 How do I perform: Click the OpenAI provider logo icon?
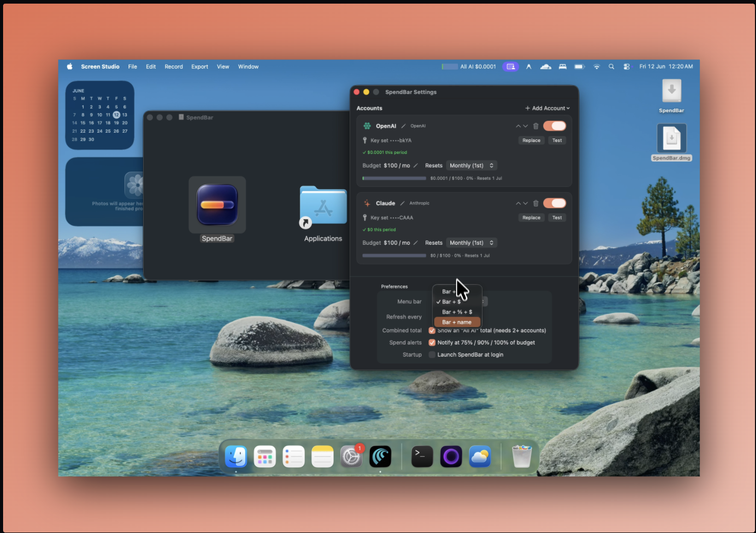(367, 126)
